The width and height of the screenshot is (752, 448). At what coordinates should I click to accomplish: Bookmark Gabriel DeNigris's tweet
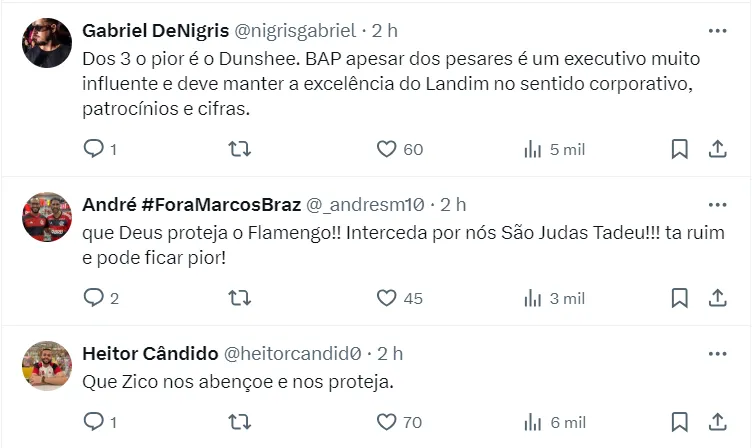click(679, 149)
